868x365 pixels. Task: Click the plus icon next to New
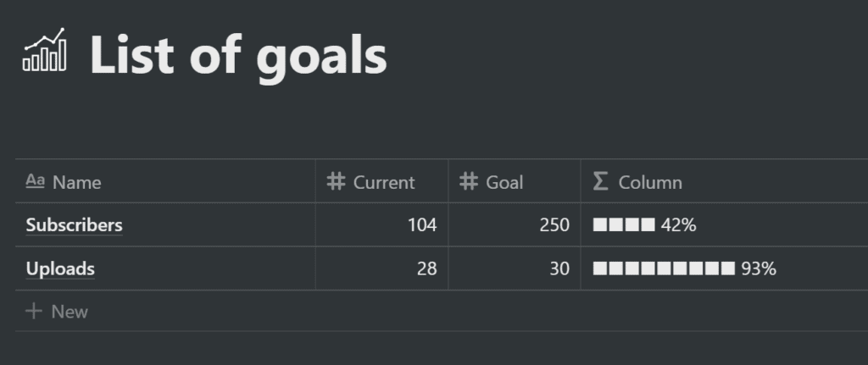pyautogui.click(x=34, y=312)
